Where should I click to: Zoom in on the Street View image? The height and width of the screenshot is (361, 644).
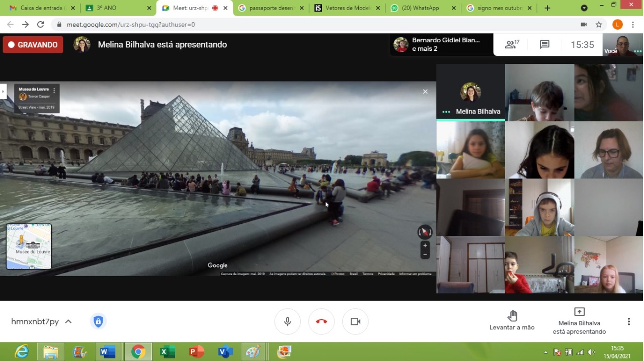(x=425, y=245)
